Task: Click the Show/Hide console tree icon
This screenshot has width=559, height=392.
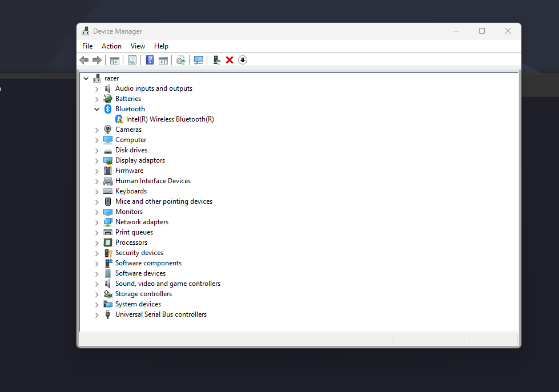Action: point(114,60)
